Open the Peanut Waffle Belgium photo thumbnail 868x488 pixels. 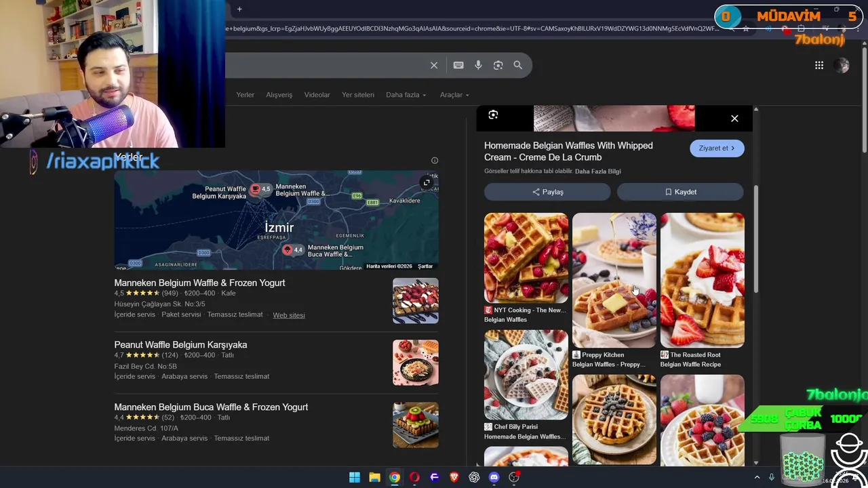coord(416,363)
